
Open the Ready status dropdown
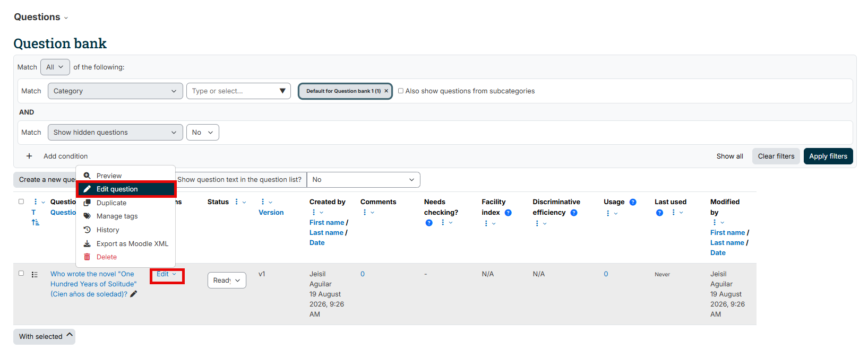[227, 280]
